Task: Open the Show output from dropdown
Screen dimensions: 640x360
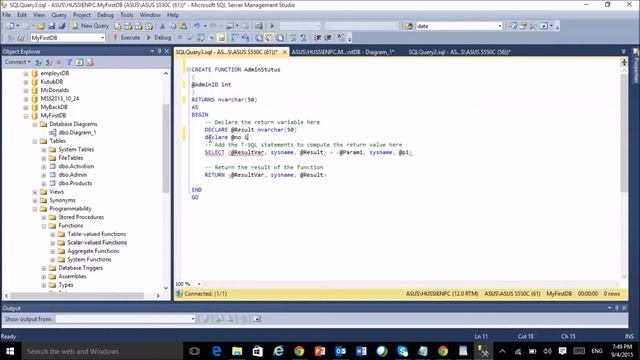Action: (193, 319)
